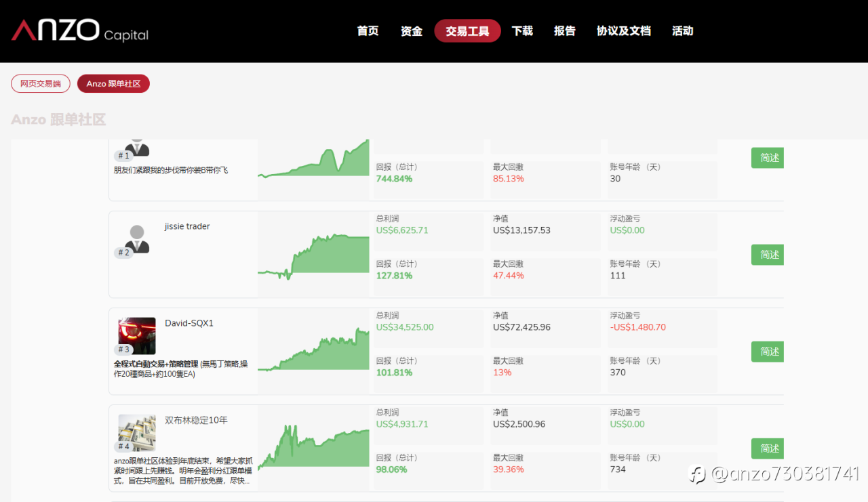This screenshot has height=502, width=868.
Task: Click 简述 button for 双布林稳定10年
Action: 768,448
